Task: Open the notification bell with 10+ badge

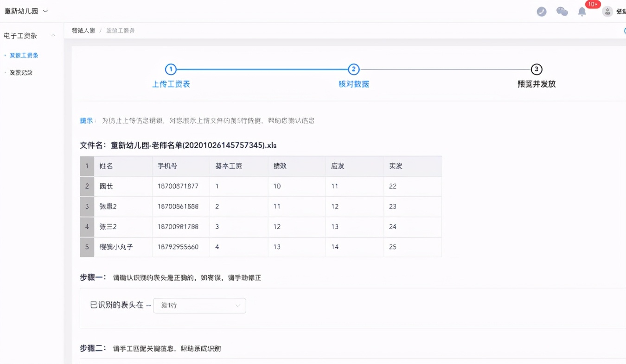Action: point(582,12)
